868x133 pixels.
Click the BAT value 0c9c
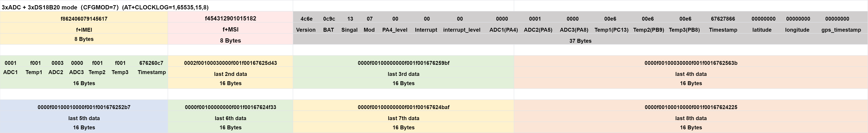click(329, 19)
